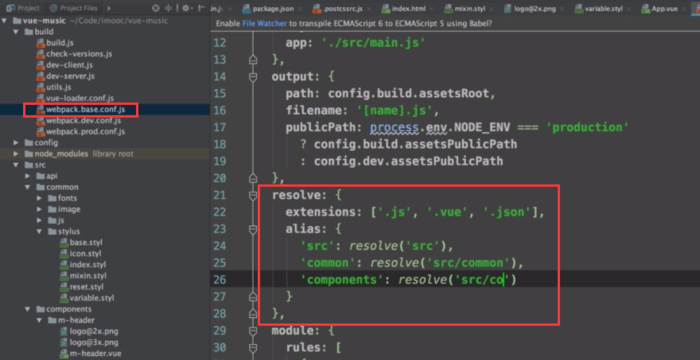
Task: Collapse the stylus folder
Action: (x=39, y=231)
